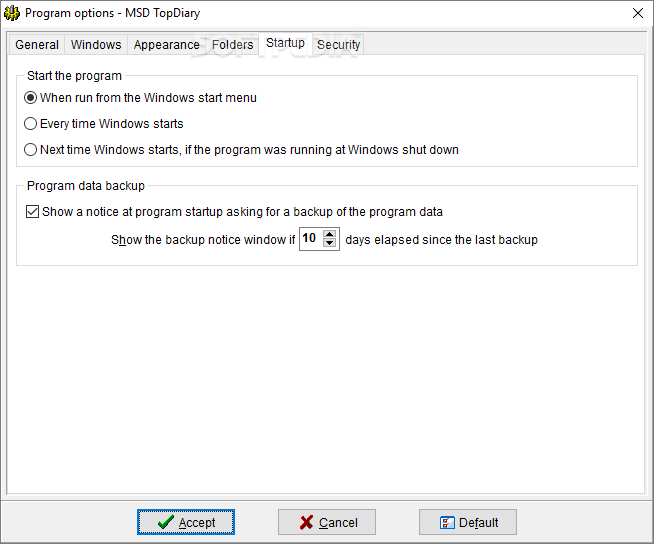The width and height of the screenshot is (654, 544).
Task: Open the Security tab
Action: pos(338,45)
